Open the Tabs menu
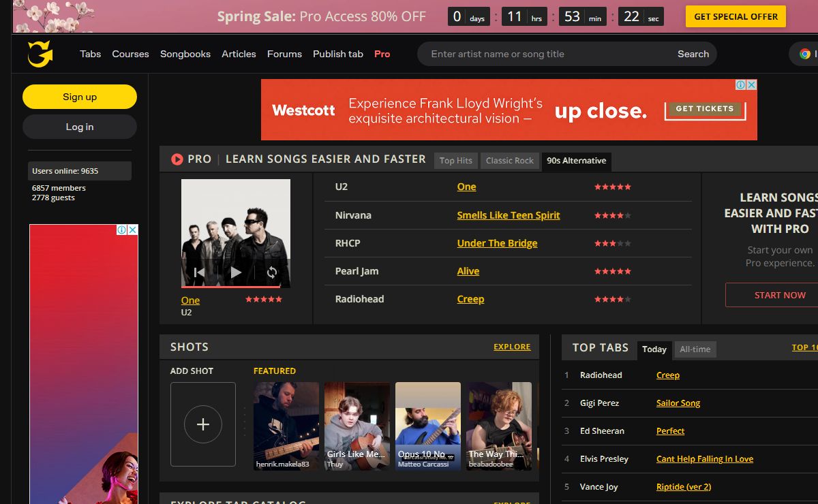Screen dimensions: 818x504 pos(90,54)
